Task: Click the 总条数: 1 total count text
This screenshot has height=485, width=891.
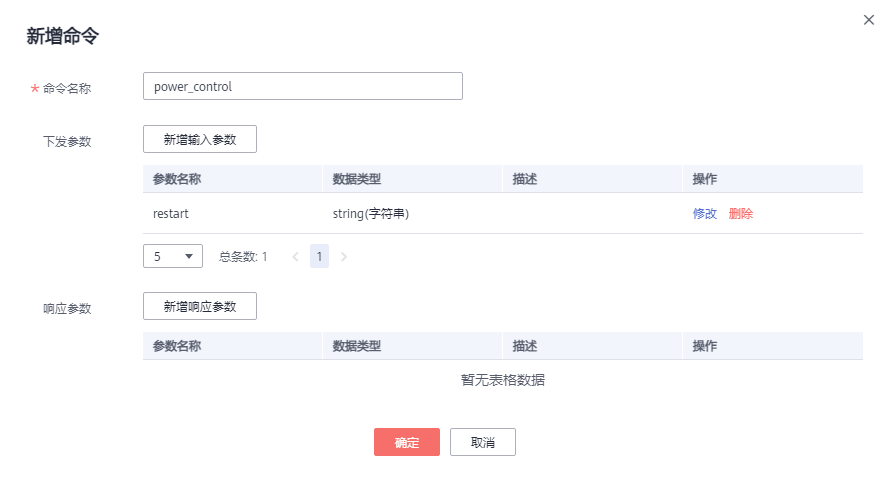Action: coord(243,257)
